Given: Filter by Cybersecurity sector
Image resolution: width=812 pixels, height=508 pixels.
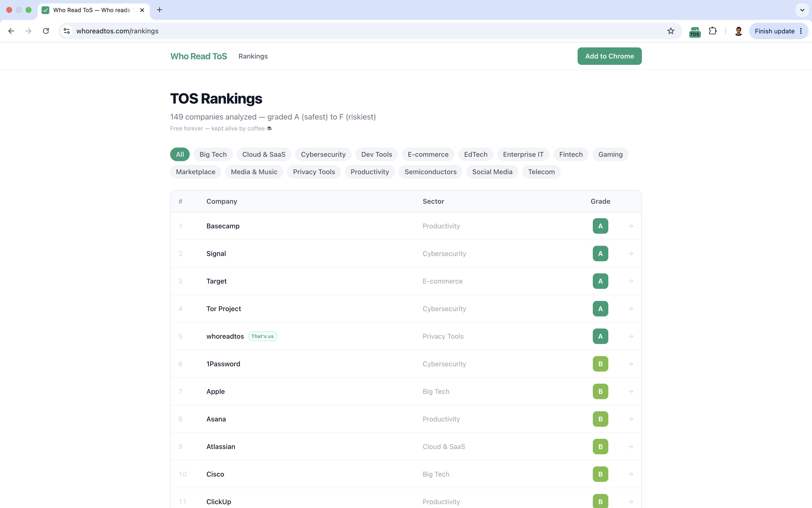Looking at the screenshot, I should point(323,154).
